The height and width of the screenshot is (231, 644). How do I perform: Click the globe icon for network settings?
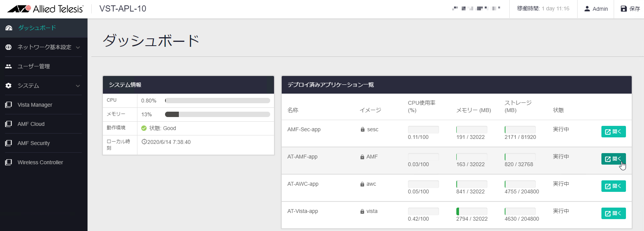pyautogui.click(x=8, y=47)
